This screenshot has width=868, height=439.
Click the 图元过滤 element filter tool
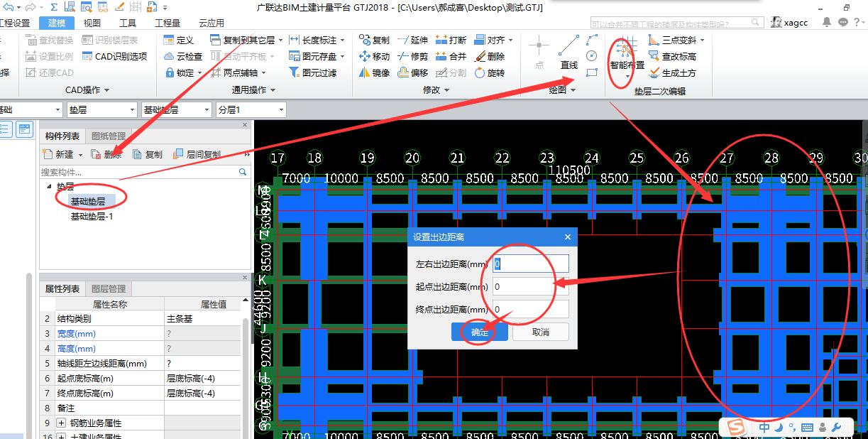pos(313,73)
